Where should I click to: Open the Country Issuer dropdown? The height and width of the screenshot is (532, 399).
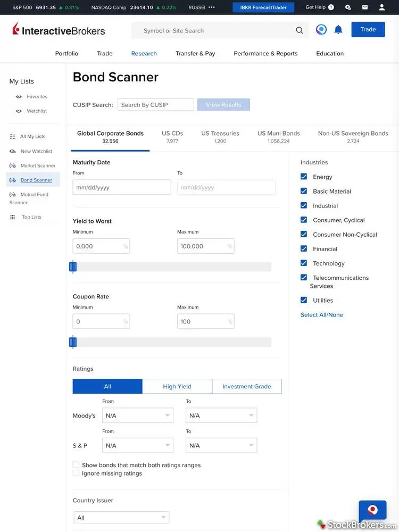(x=121, y=518)
